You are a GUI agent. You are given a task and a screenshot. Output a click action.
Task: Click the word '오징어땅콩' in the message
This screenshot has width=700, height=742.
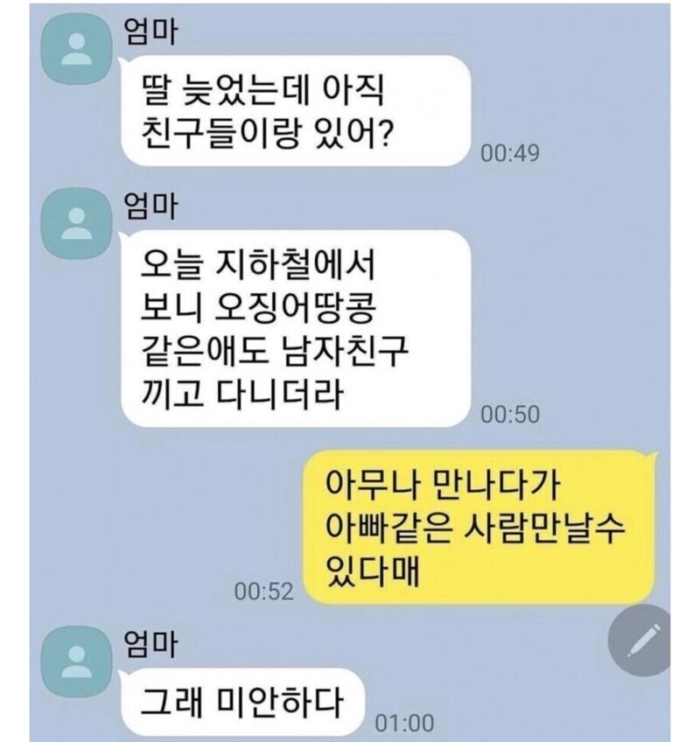click(x=296, y=307)
